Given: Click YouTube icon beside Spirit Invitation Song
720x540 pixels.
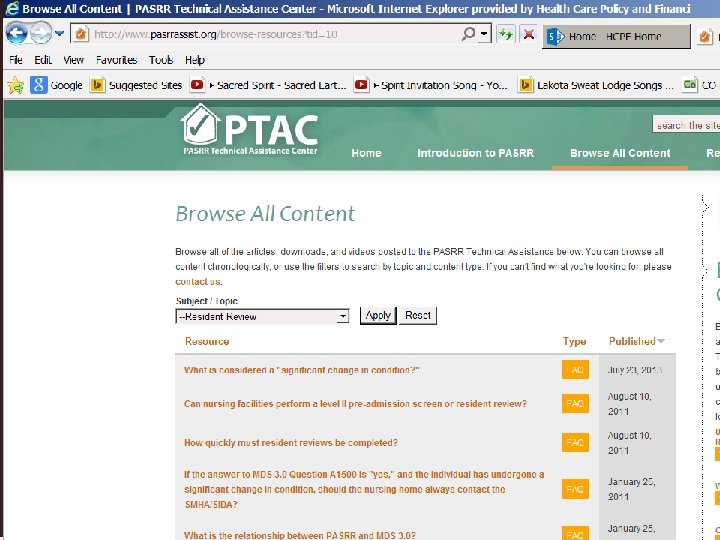Looking at the screenshot, I should 361,85.
